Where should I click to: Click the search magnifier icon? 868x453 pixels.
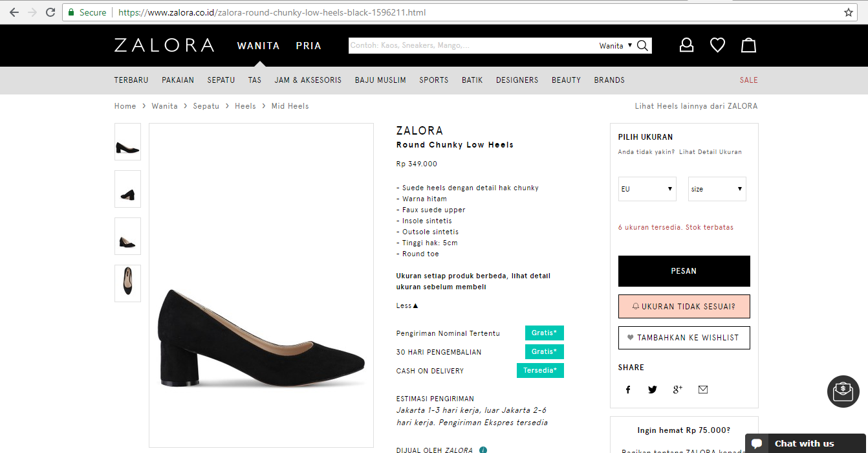[x=642, y=45]
